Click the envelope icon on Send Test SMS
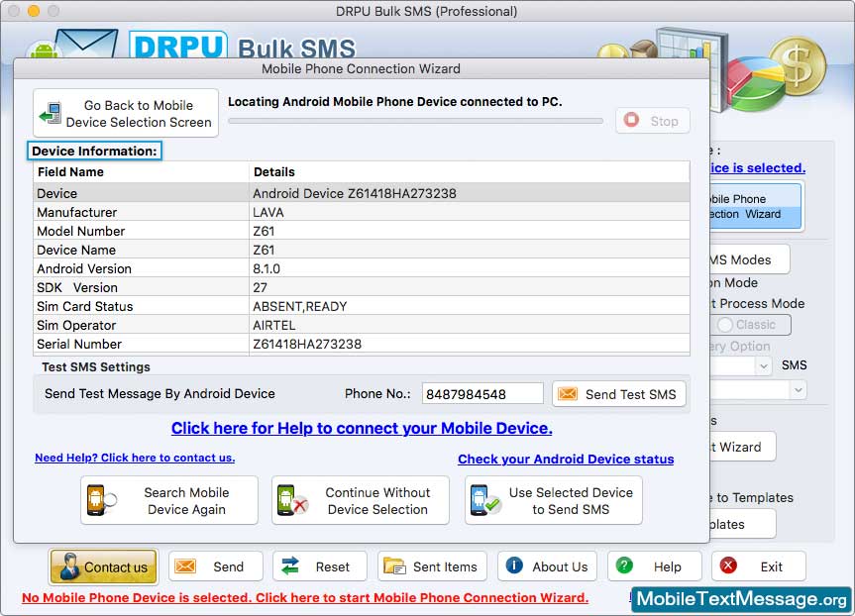This screenshot has width=855, height=616. [x=567, y=393]
